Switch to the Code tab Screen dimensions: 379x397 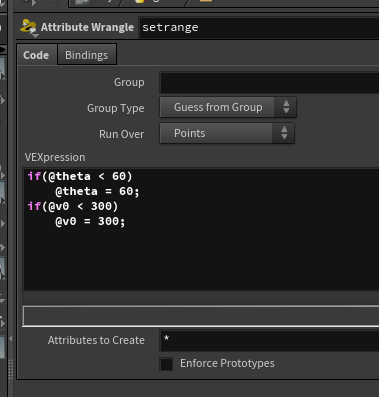click(x=36, y=55)
